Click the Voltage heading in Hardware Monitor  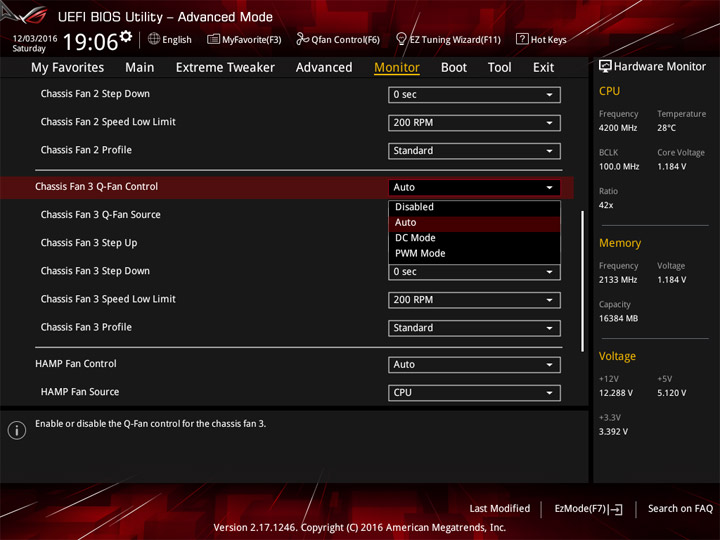click(617, 356)
